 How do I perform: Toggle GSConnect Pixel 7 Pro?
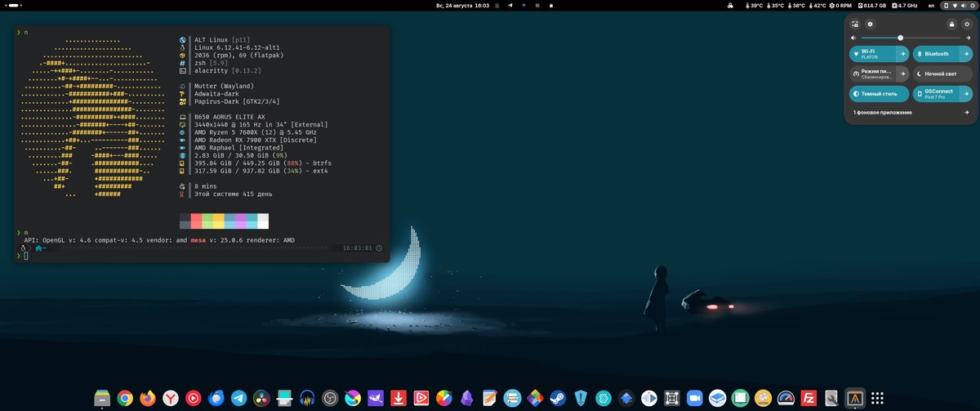(x=934, y=94)
